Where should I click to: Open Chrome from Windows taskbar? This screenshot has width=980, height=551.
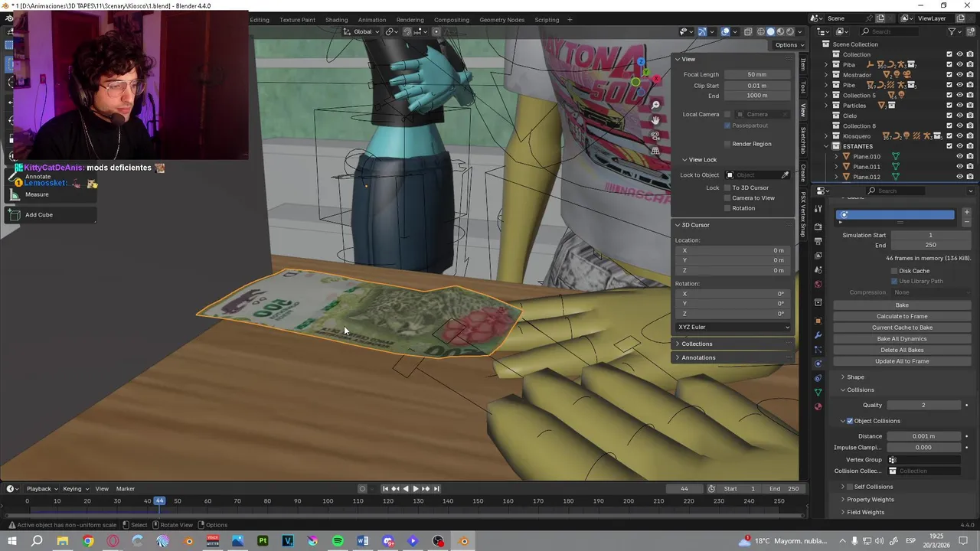88,541
